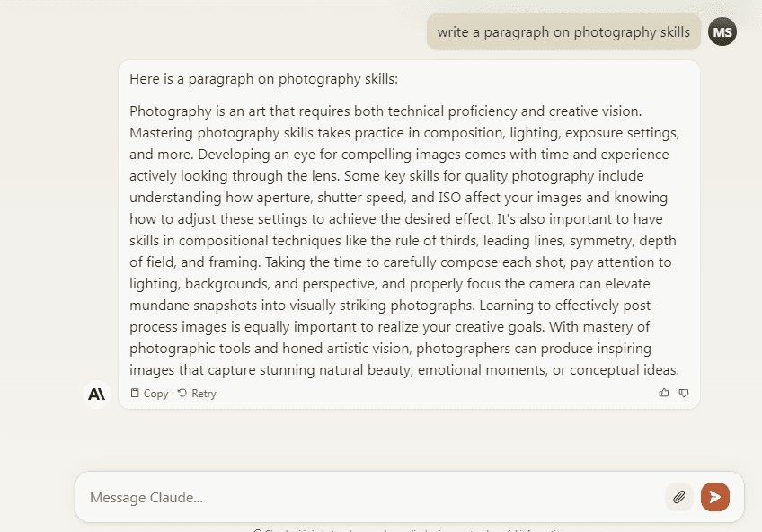Click the "Here is a paragraph on photography skills:" line

263,79
